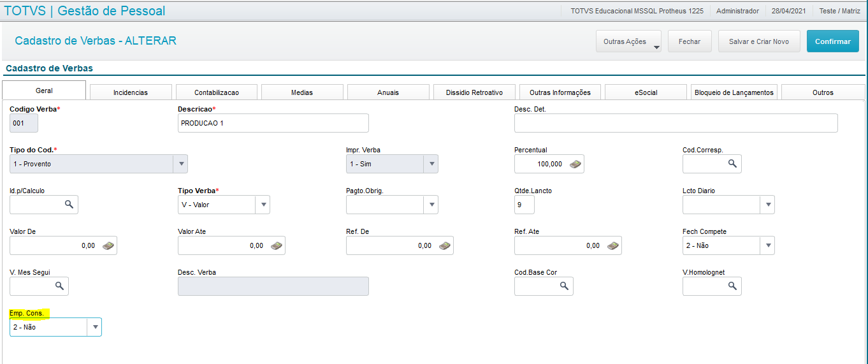Open the Outros tab
The height and width of the screenshot is (364, 868).
pos(823,92)
